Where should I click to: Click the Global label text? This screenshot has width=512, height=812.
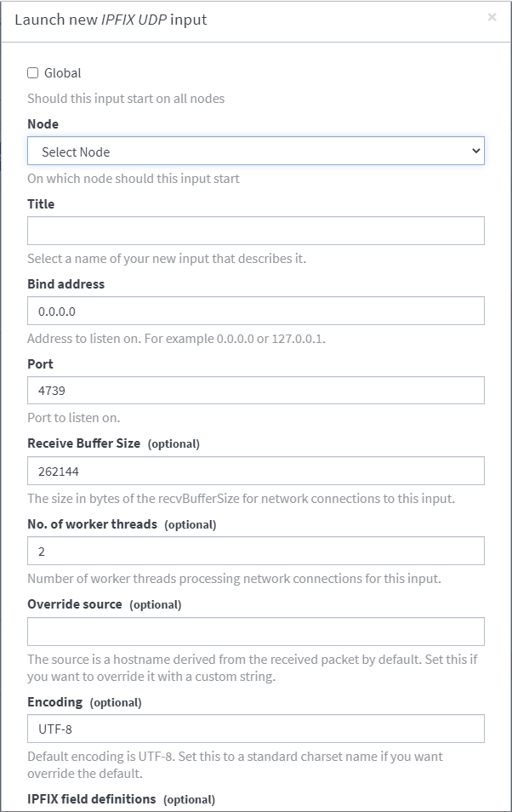click(62, 73)
